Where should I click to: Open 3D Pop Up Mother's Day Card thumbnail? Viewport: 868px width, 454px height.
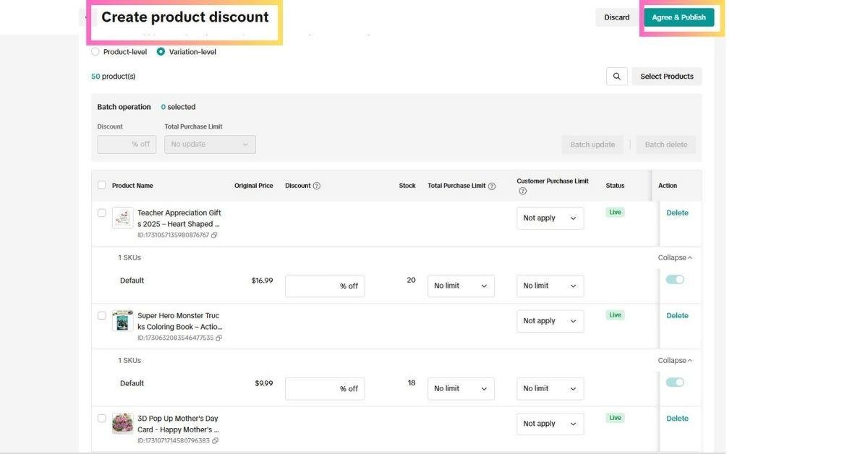coord(123,423)
